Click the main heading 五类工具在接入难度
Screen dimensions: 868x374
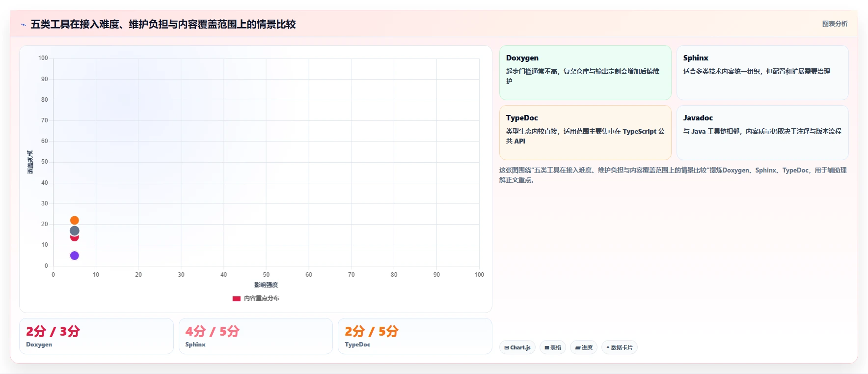[x=163, y=24]
